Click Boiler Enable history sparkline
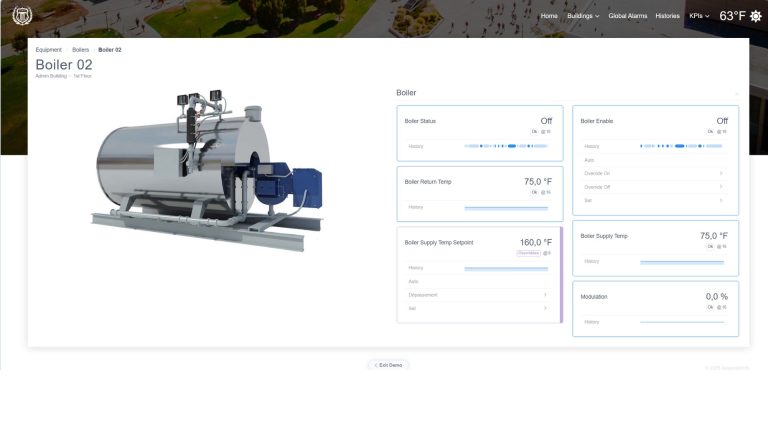The width and height of the screenshot is (768, 432). tap(682, 146)
